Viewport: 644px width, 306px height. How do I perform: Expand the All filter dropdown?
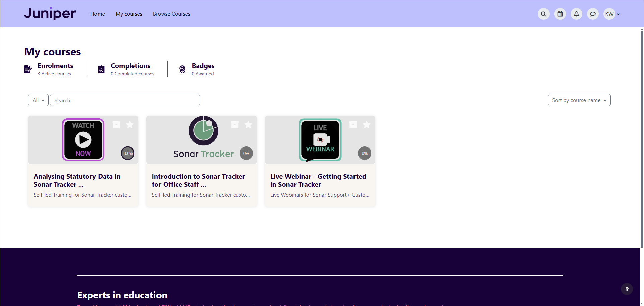(38, 100)
